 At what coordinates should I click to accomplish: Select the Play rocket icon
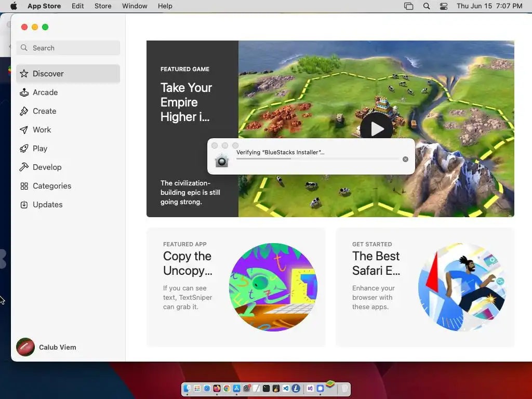click(24, 149)
